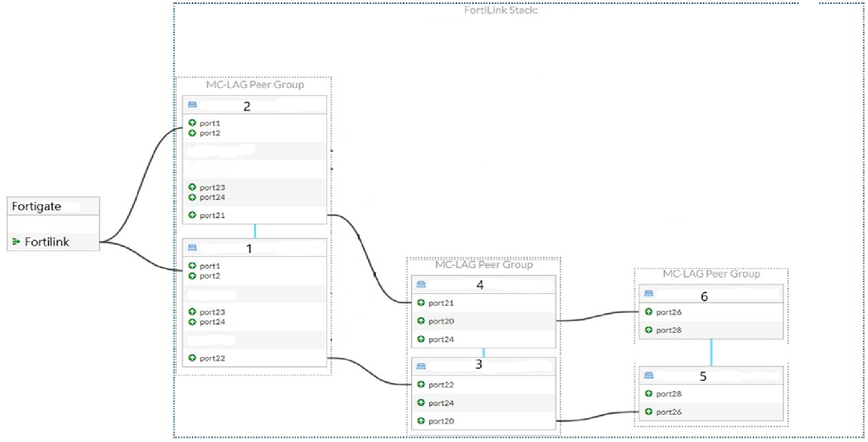Select the Fortigate device title
Screen dimensions: 868x442
click(x=37, y=207)
